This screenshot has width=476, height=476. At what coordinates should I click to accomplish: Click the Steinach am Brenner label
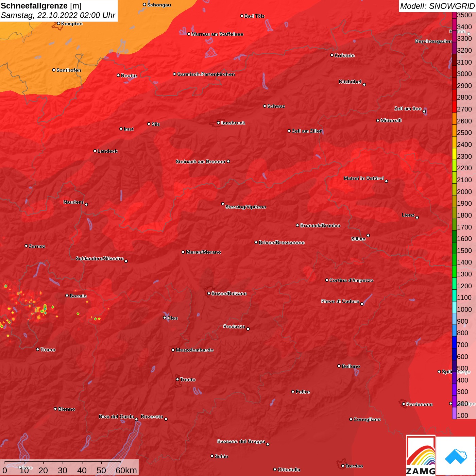pos(200,161)
